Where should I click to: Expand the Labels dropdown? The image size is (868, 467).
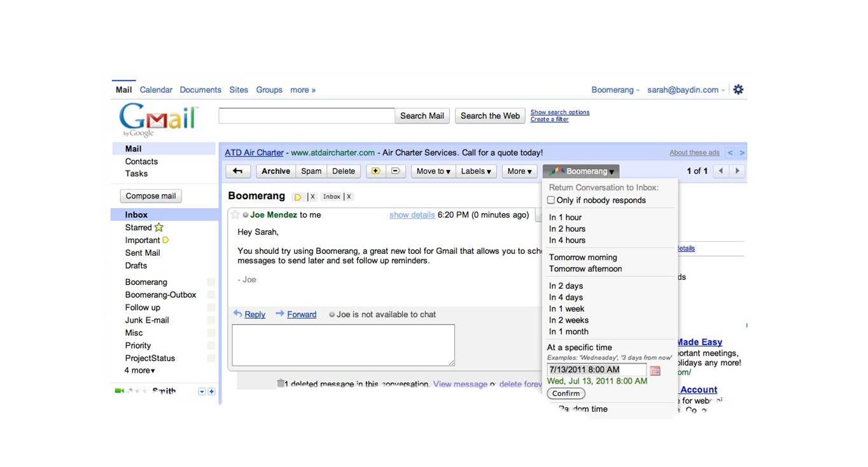tap(476, 171)
